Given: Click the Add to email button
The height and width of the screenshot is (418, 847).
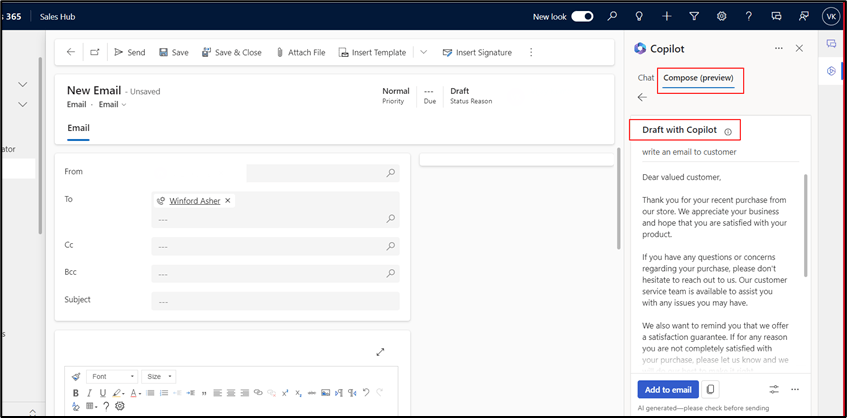Looking at the screenshot, I should pyautogui.click(x=668, y=389).
